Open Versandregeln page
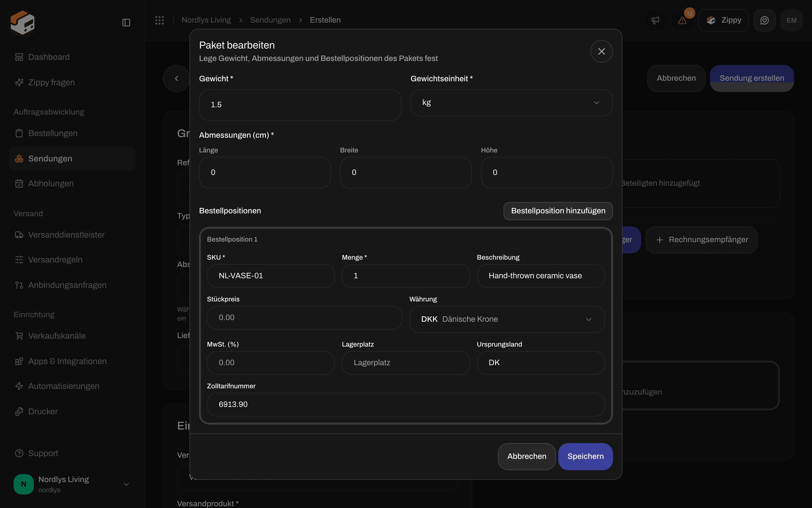Image resolution: width=812 pixels, height=508 pixels. click(x=72, y=260)
